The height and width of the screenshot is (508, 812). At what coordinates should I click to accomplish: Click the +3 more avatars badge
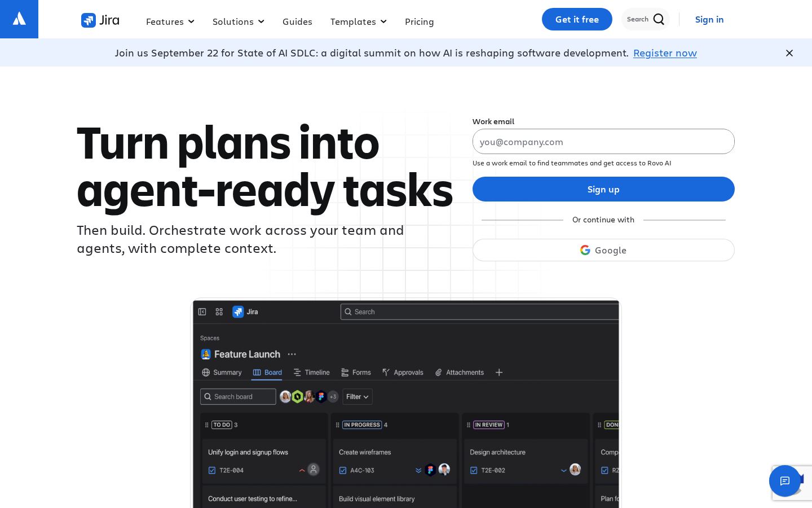coord(333,397)
